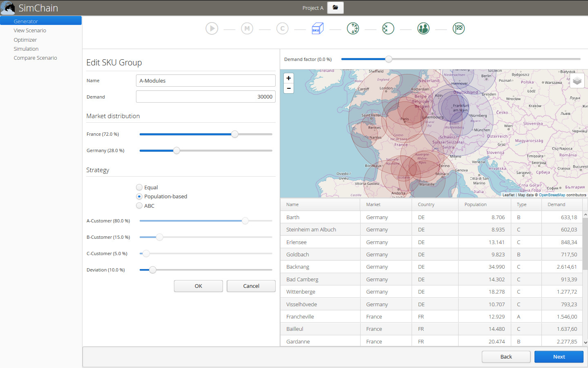
Task: Click the Cancel button
Action: (x=251, y=286)
